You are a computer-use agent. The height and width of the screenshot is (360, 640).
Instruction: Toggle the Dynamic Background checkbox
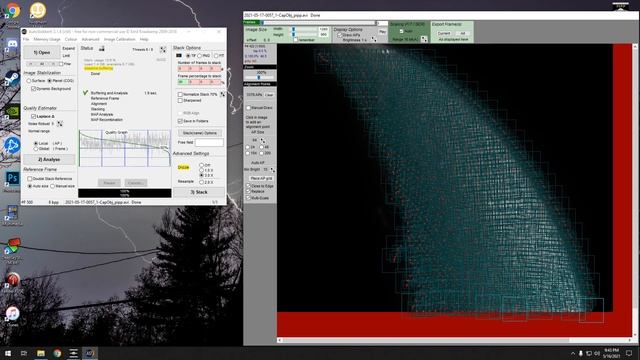click(x=33, y=89)
